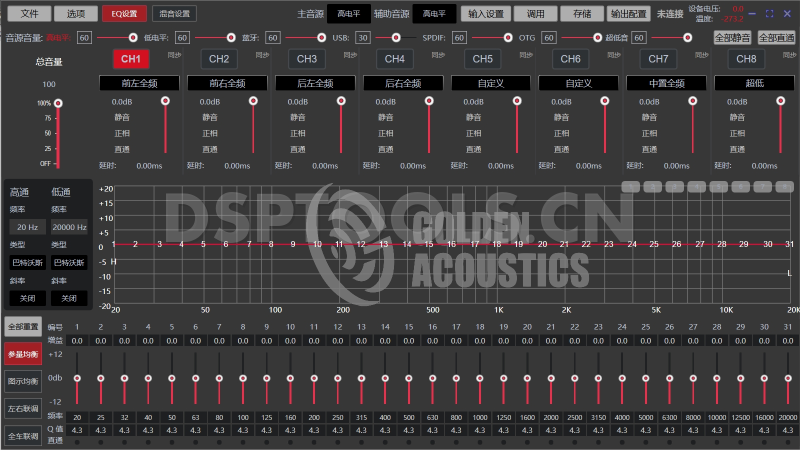Toggle 正相 phase for CH2
Screen dimensions: 800x450
[210, 133]
